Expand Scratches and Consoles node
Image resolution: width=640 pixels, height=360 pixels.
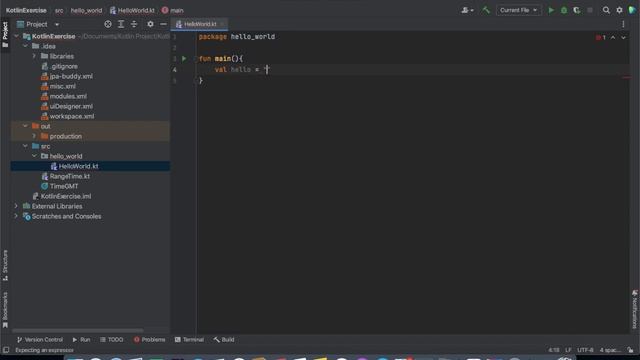point(16,216)
